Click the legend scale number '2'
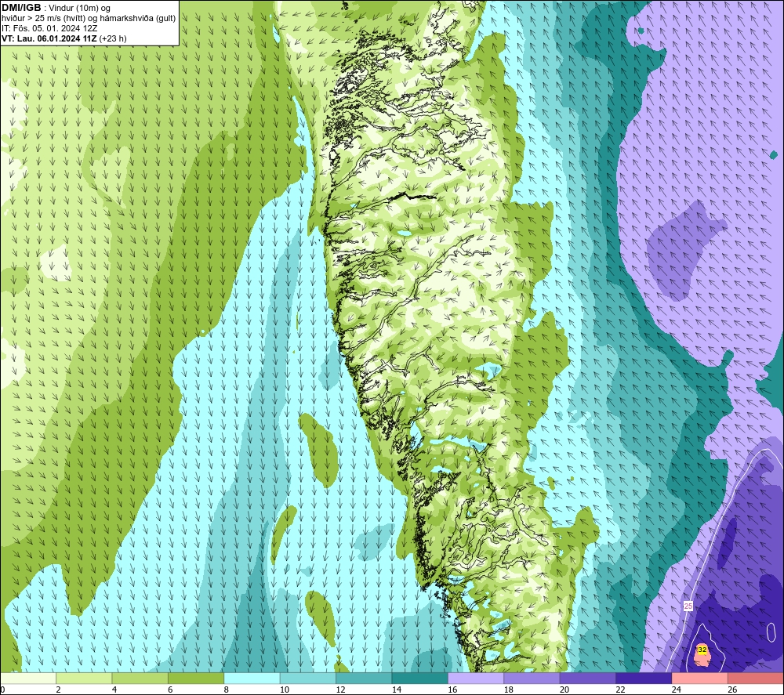This screenshot has height=695, width=784. coord(59,690)
